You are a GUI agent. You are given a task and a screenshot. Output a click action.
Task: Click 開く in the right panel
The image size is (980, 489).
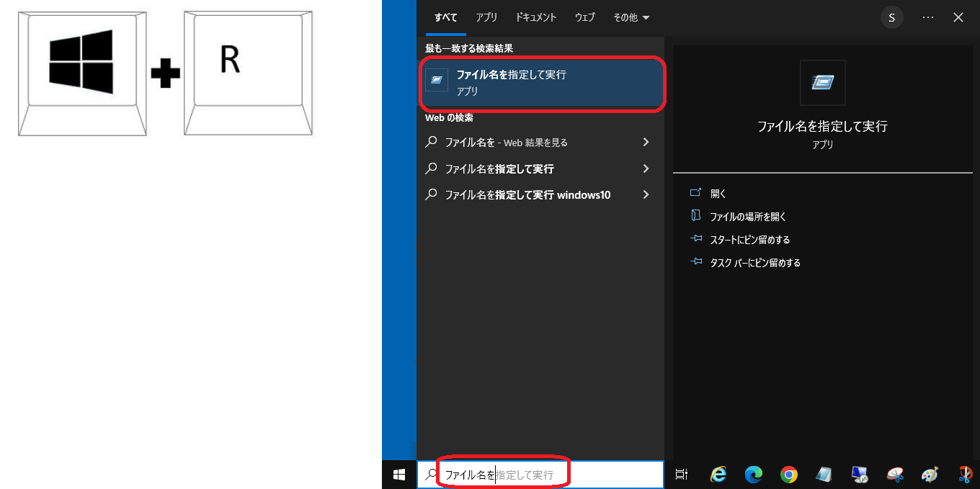point(718,194)
